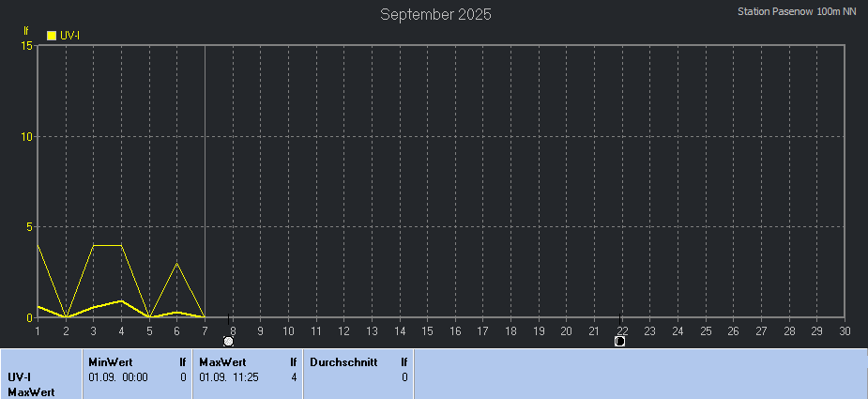Click the Station Pasenow 100m NN label

(797, 11)
